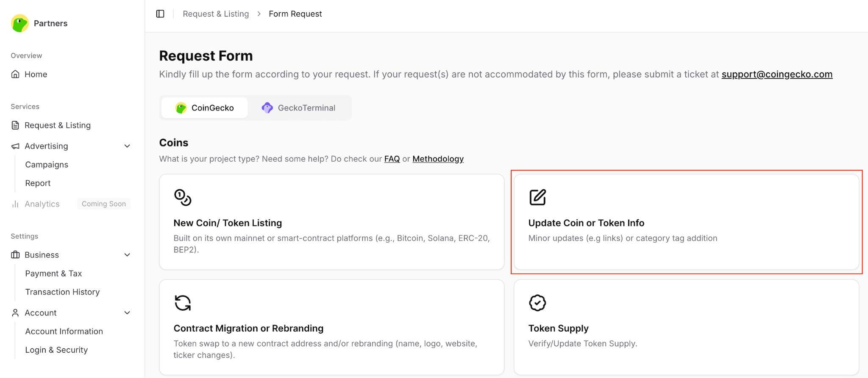This screenshot has width=868, height=378.
Task: Collapse the Business section chevron
Action: 127,255
